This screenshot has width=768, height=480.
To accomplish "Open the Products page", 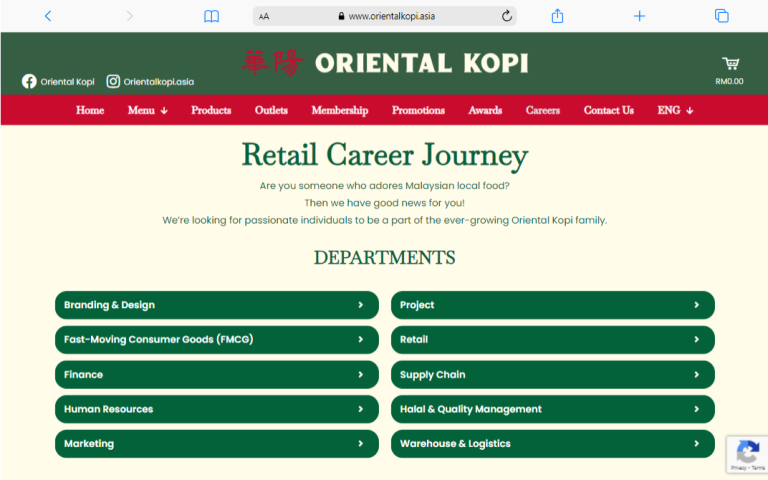I will pos(211,110).
